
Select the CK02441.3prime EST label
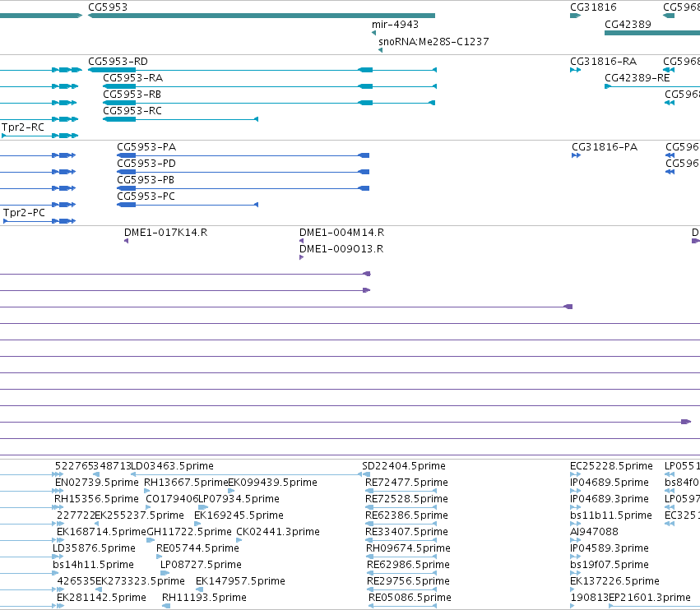(x=278, y=533)
